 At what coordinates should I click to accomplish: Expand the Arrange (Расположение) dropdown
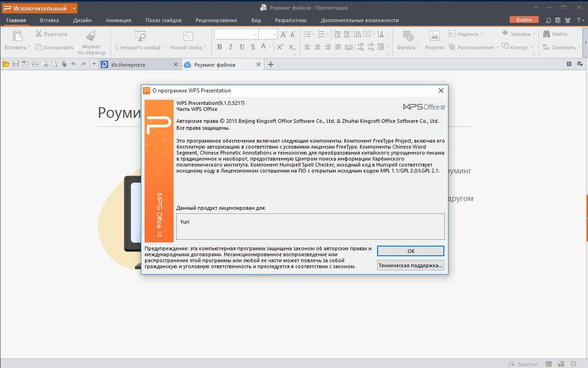[497, 47]
